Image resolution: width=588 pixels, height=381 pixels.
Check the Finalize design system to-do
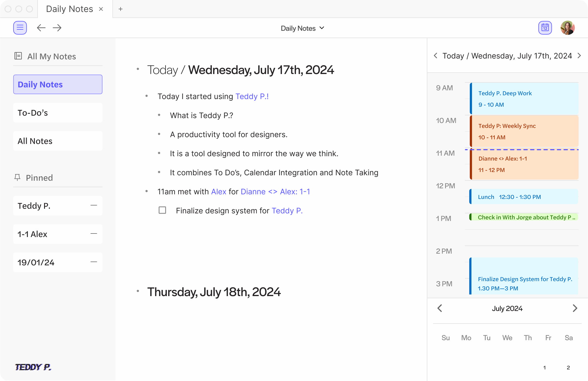[x=162, y=210]
